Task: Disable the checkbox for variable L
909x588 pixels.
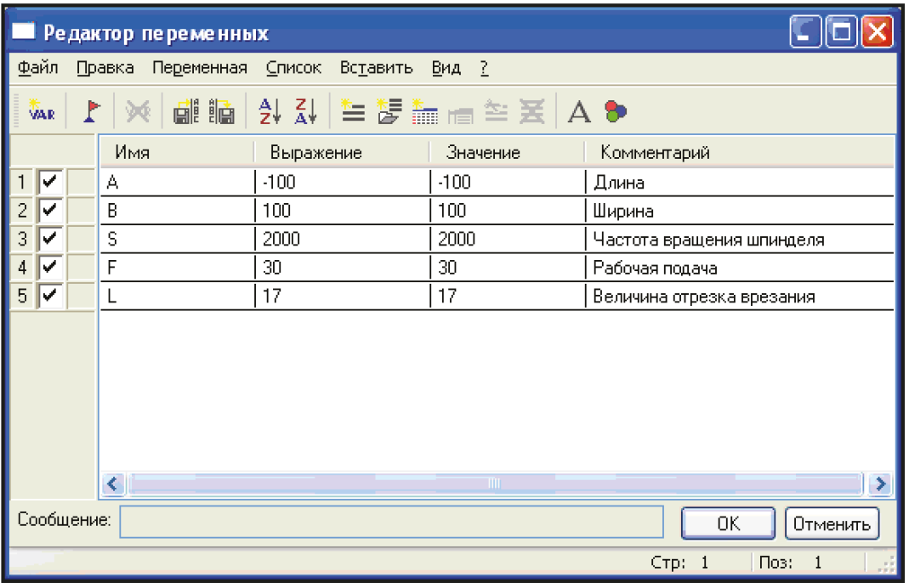Action: pyautogui.click(x=50, y=297)
